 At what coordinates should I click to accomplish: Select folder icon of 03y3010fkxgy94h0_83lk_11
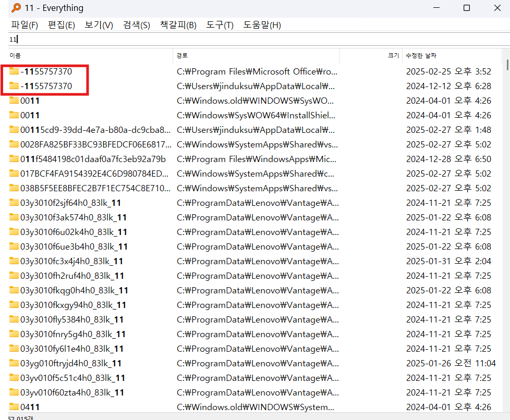pos(14,305)
